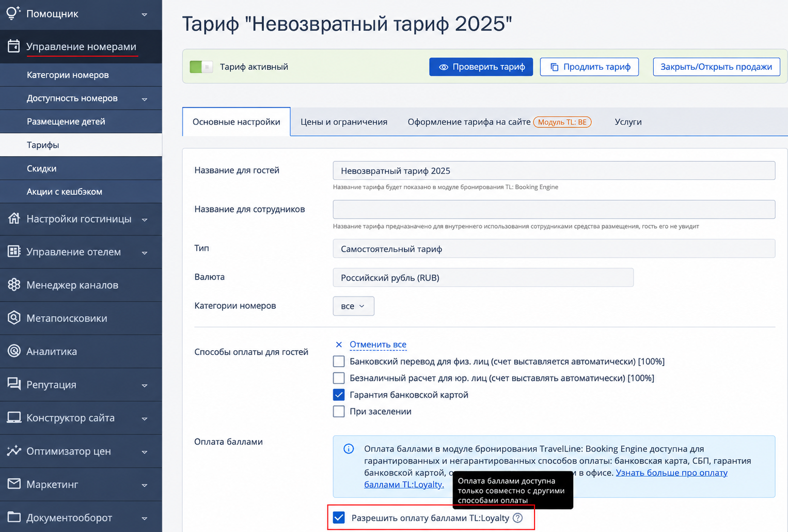This screenshot has height=532, width=788.
Task: Click the Управление номерами calendar icon
Action: pyautogui.click(x=14, y=46)
